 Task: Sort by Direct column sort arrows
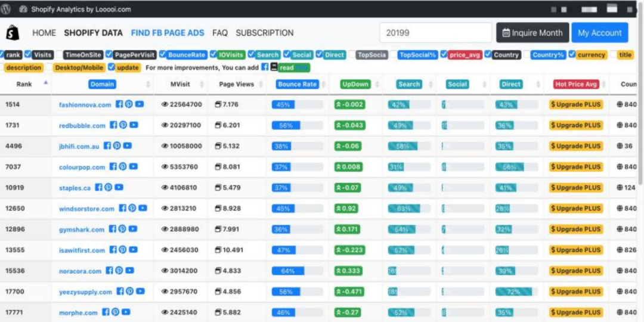coord(538,84)
